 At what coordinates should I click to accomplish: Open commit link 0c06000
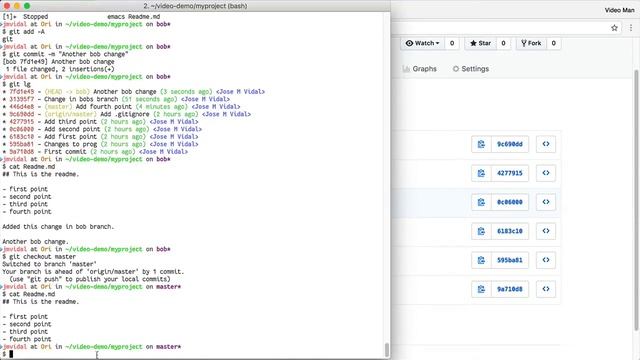tap(510, 202)
